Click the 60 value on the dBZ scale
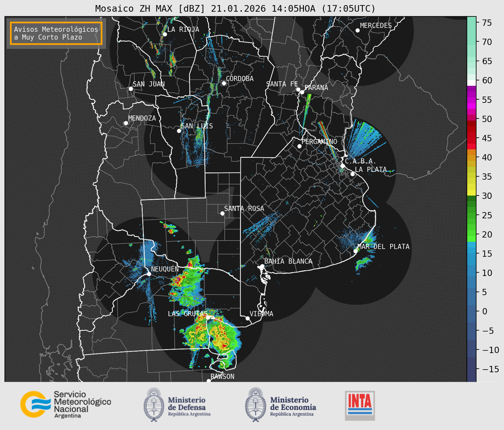Image resolution: width=504 pixels, height=430 pixels. [487, 80]
